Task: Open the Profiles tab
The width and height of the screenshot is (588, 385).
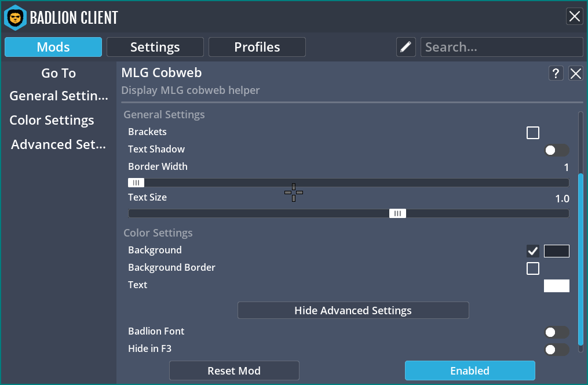Action: (x=257, y=47)
